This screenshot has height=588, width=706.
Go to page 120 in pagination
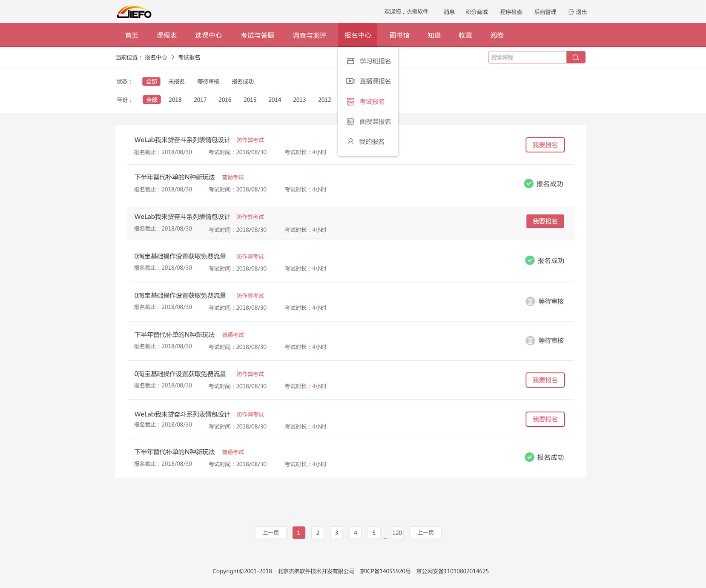point(397,533)
